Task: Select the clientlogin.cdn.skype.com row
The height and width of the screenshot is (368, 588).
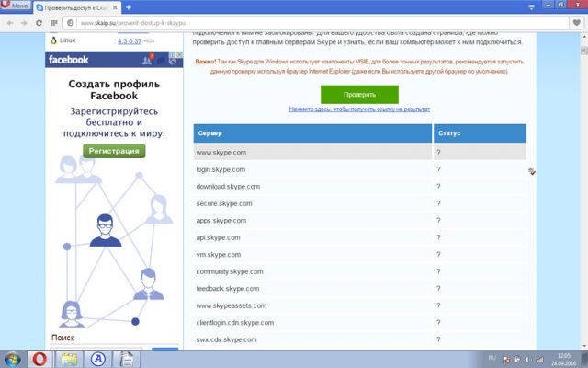Action: pyautogui.click(x=359, y=323)
